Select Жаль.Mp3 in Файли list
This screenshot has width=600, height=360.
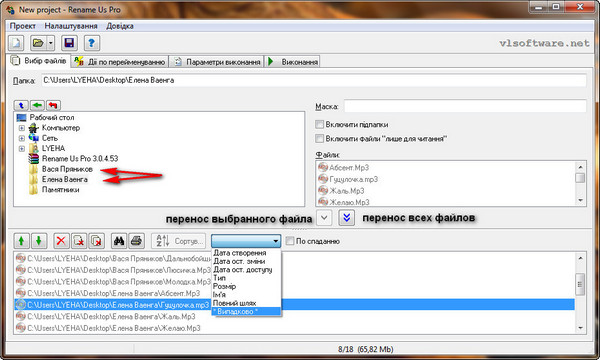tap(347, 191)
